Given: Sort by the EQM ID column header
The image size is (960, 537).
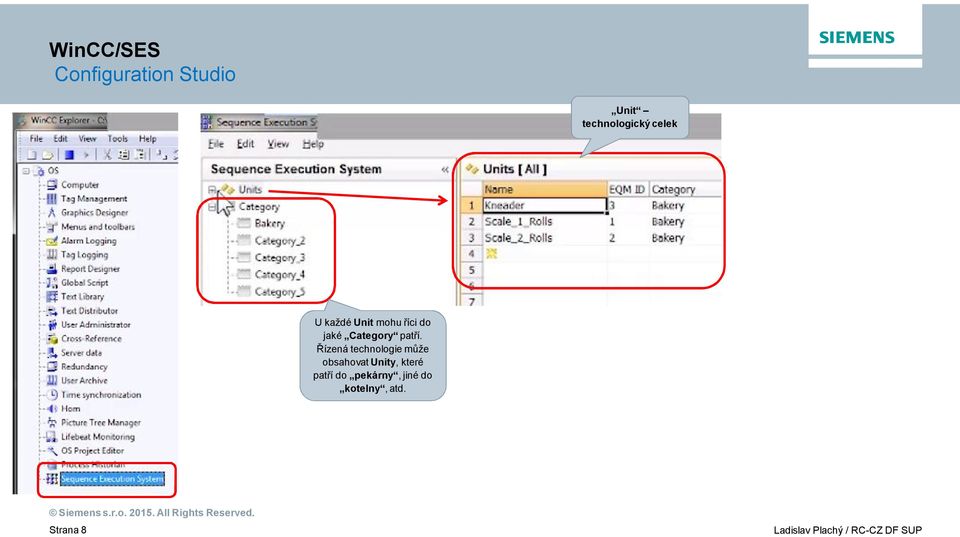Looking at the screenshot, I should [x=628, y=189].
